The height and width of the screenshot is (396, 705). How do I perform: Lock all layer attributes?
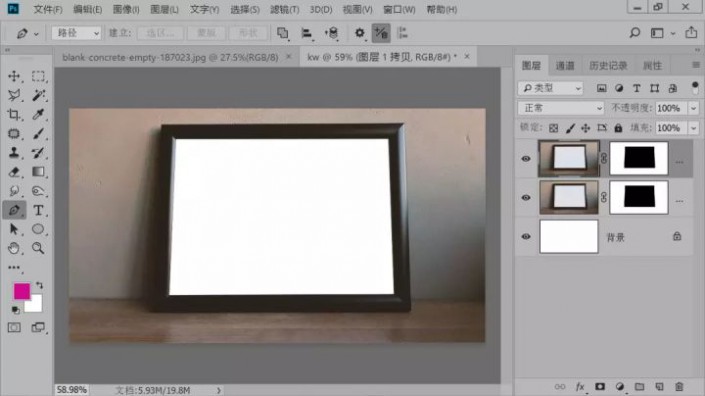click(x=618, y=128)
